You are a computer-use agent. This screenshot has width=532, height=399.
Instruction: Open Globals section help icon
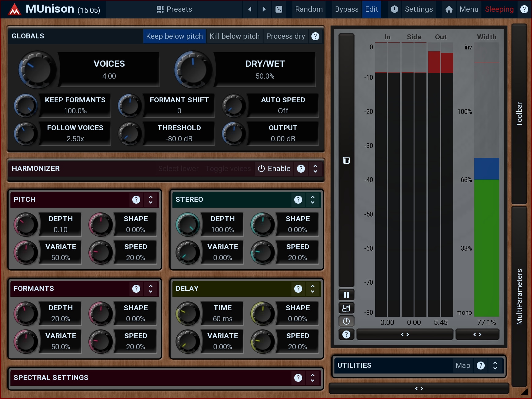tap(315, 36)
